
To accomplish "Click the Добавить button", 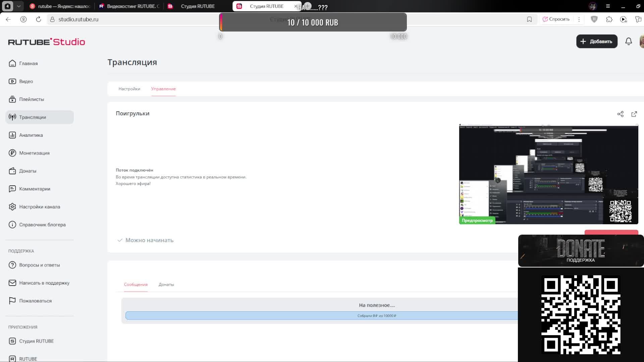I will pyautogui.click(x=596, y=41).
